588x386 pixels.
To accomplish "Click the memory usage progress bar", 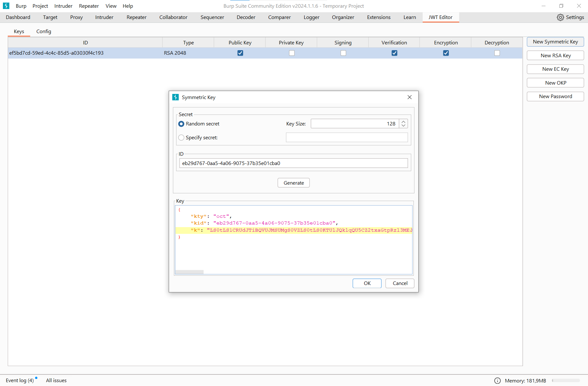I will 566,381.
